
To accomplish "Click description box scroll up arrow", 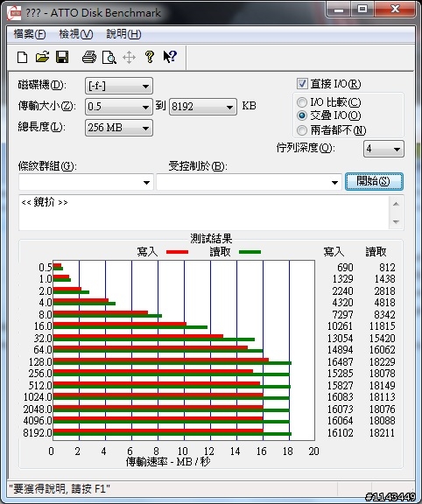I will [x=396, y=204].
